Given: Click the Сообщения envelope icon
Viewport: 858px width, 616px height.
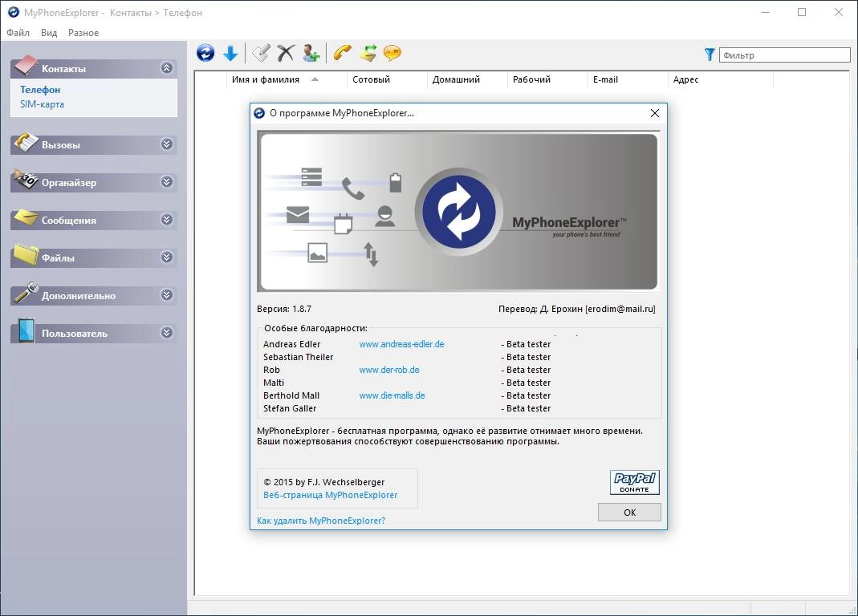Looking at the screenshot, I should (x=26, y=217).
